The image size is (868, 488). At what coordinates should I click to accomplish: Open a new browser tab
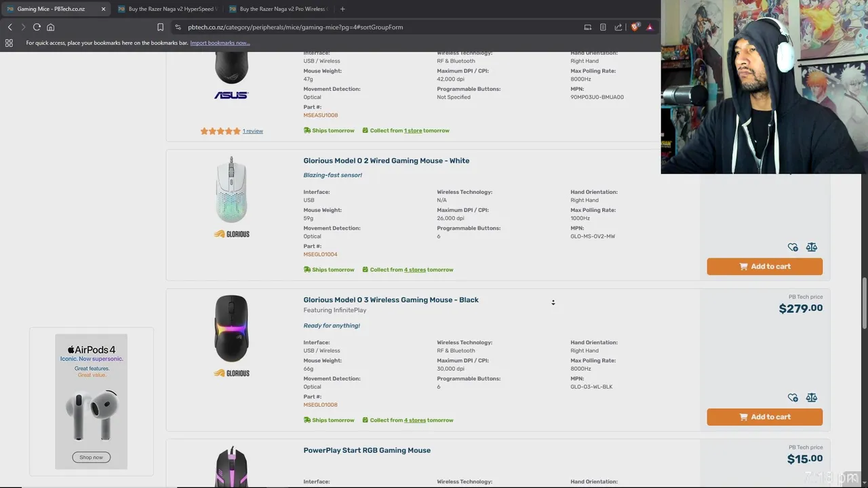(x=342, y=9)
